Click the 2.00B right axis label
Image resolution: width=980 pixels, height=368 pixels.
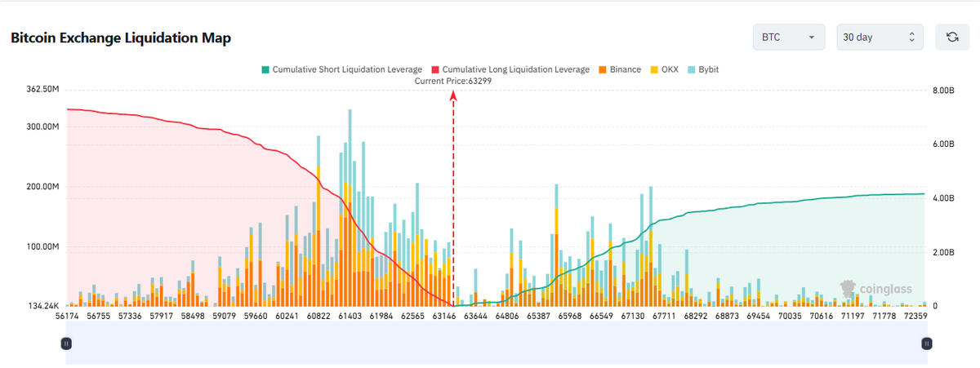943,252
